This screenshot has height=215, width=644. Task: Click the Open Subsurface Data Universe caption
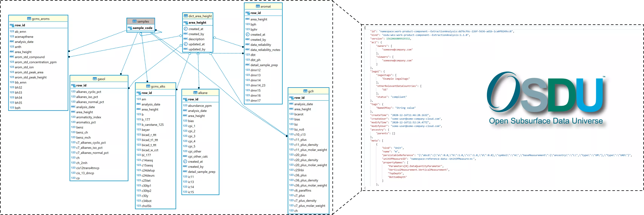click(546, 121)
